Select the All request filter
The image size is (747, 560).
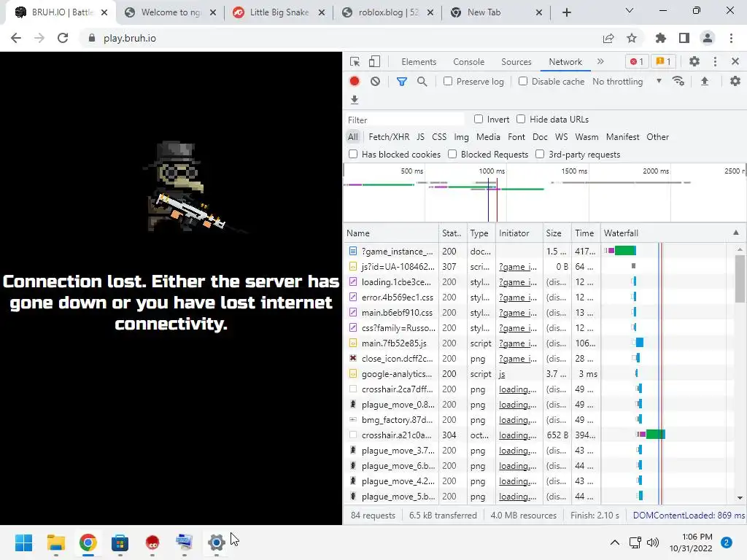(352, 137)
